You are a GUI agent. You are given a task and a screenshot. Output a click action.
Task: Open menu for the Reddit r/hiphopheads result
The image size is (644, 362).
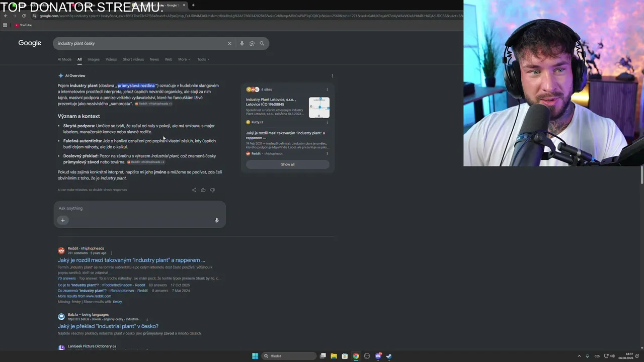pos(112,253)
